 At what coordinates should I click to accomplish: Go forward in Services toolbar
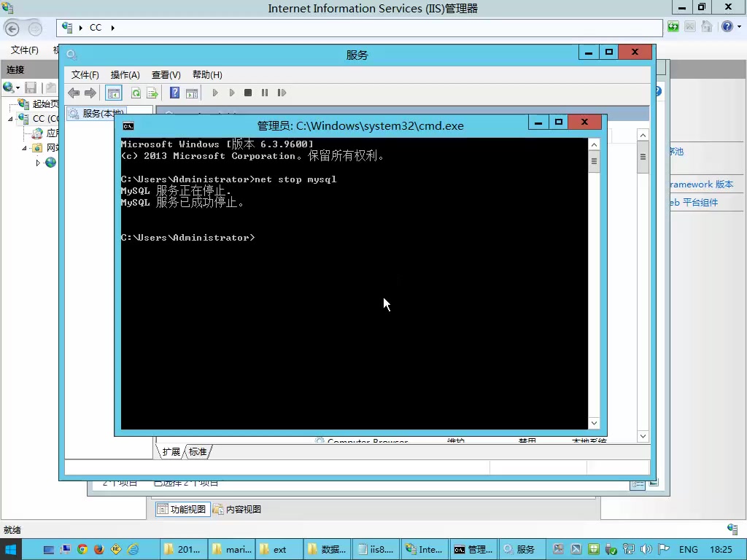pos(90,93)
